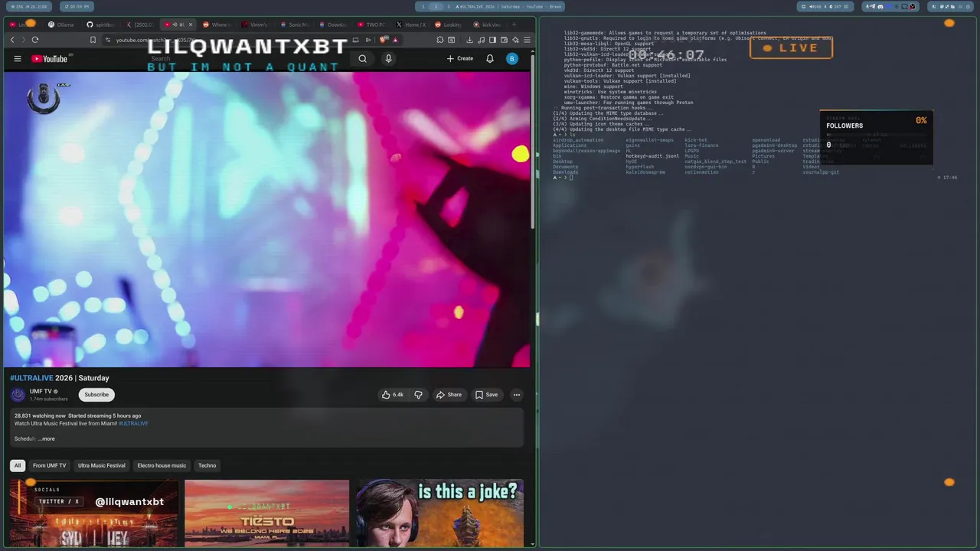Click the Create button
The width and height of the screenshot is (980, 551).
click(x=460, y=59)
